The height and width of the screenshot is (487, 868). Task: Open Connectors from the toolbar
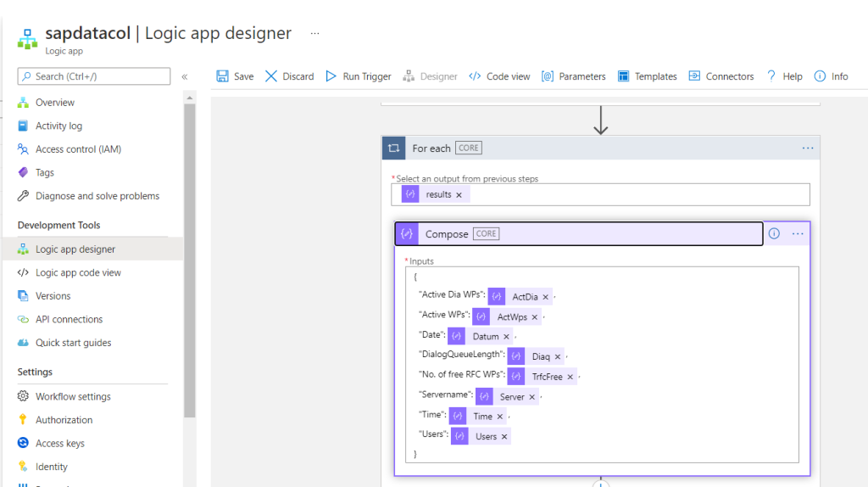tap(721, 76)
